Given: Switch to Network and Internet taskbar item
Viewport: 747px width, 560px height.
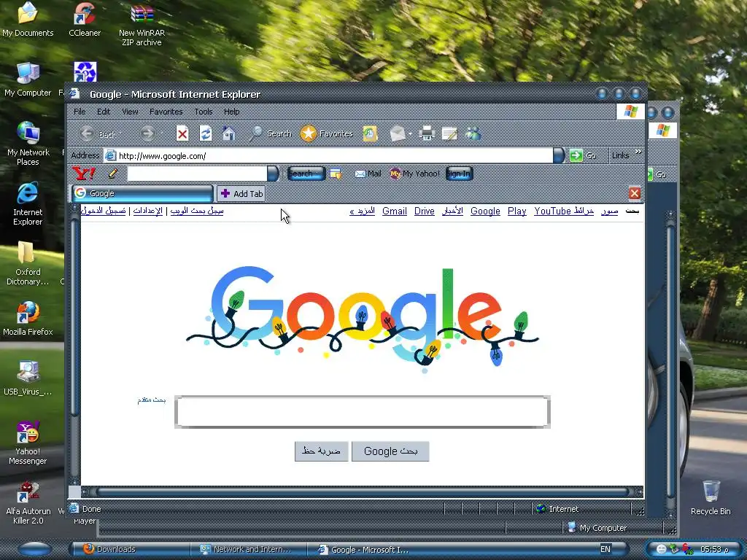Looking at the screenshot, I should 248,549.
